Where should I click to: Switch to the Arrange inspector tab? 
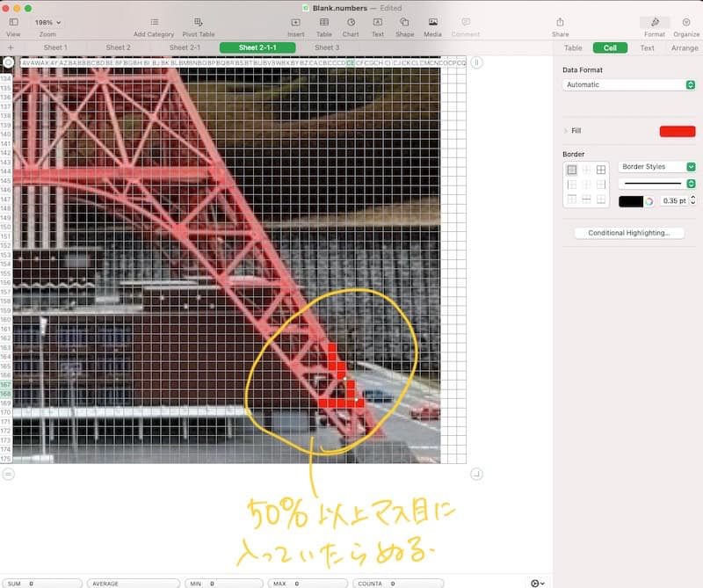tap(685, 48)
